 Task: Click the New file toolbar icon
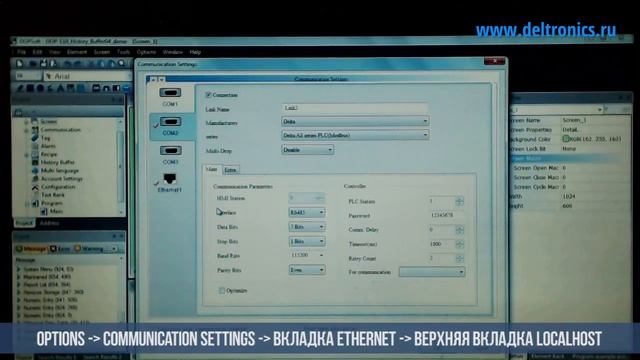[x=19, y=64]
